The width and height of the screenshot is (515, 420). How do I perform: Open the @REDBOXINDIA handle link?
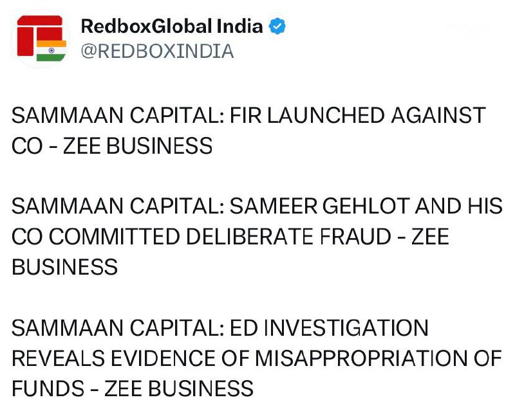tap(156, 51)
